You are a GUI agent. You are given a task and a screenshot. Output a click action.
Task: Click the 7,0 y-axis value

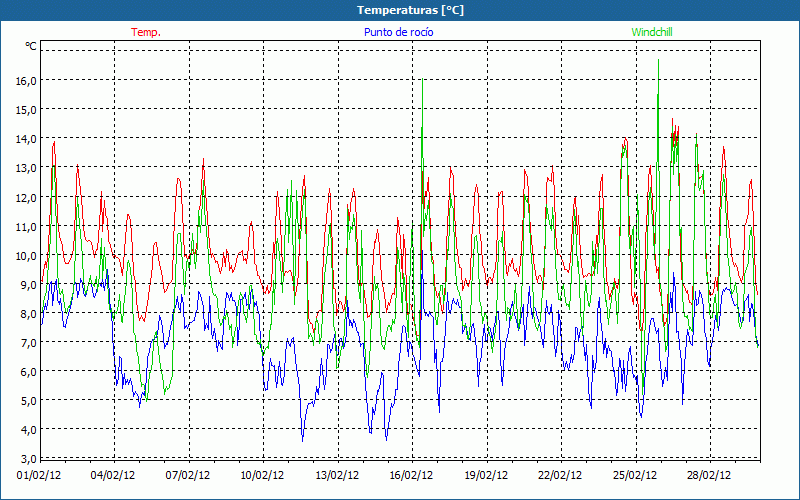pyautogui.click(x=29, y=343)
